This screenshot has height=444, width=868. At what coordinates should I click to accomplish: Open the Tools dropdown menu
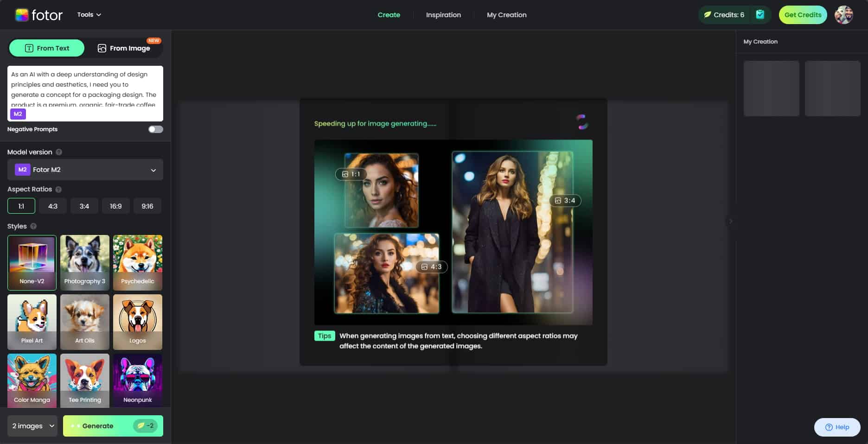coord(88,14)
